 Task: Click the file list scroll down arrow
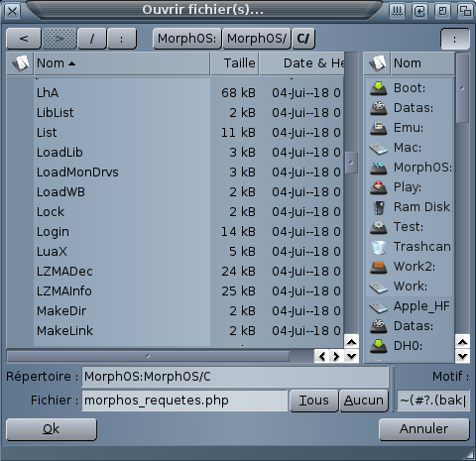[x=351, y=356]
